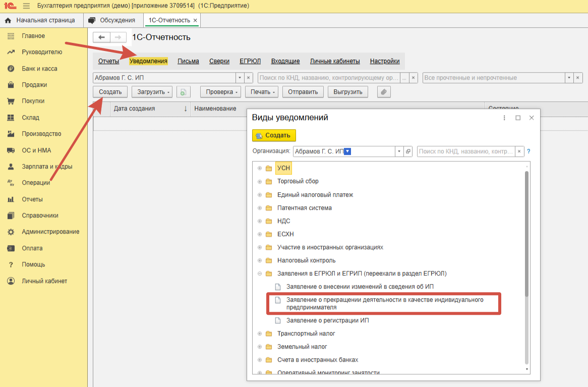Expand the НДС folder
This screenshot has height=387, width=588.
[x=260, y=221]
